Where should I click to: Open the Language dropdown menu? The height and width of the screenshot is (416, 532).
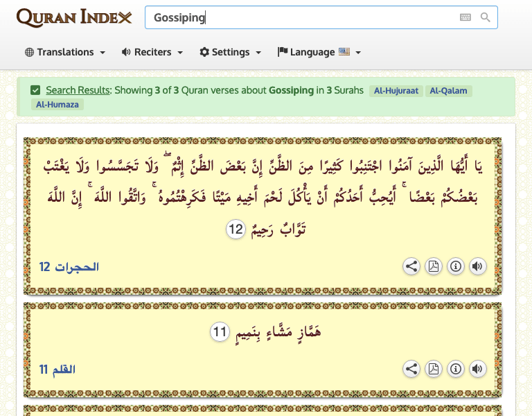(x=319, y=52)
